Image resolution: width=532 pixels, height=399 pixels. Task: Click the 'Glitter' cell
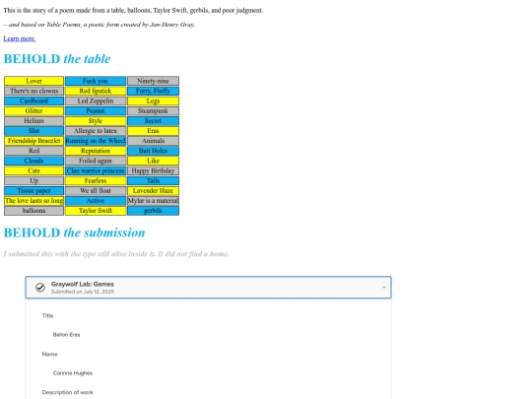point(33,111)
